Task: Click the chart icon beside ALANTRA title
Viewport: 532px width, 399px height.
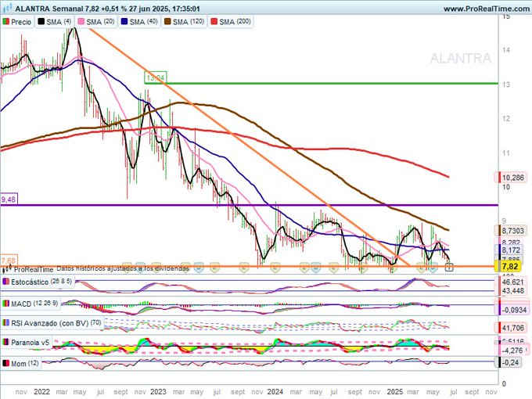Action: point(8,8)
